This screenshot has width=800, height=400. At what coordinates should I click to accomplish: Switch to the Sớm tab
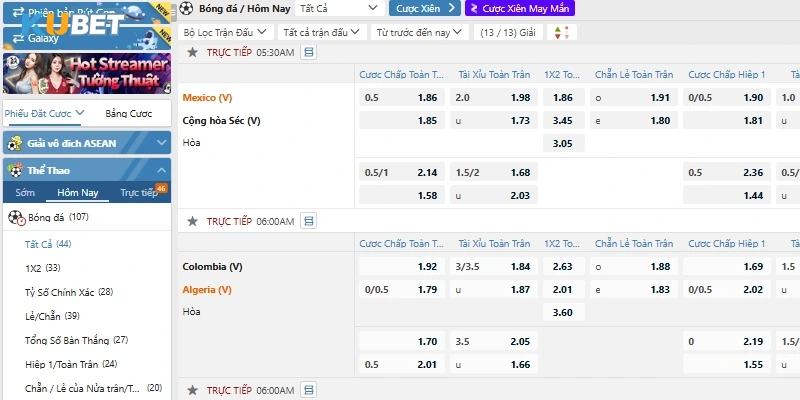tap(25, 193)
